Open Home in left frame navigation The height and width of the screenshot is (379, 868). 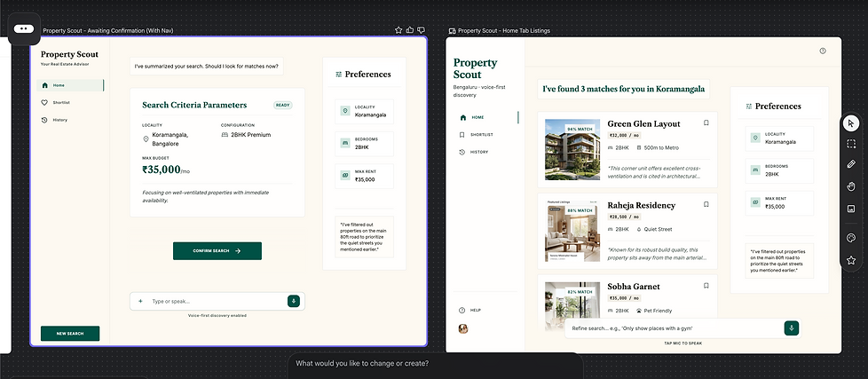click(x=70, y=85)
